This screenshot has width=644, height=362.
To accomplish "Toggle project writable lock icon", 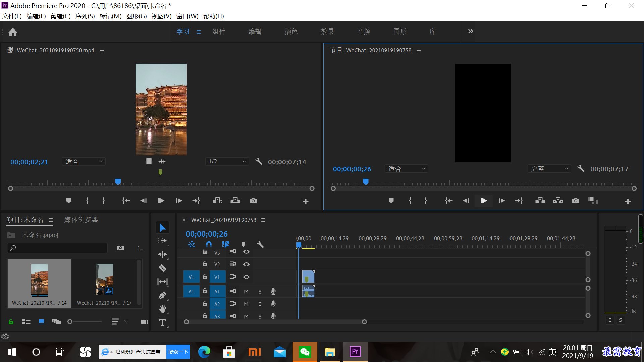I will point(11,322).
